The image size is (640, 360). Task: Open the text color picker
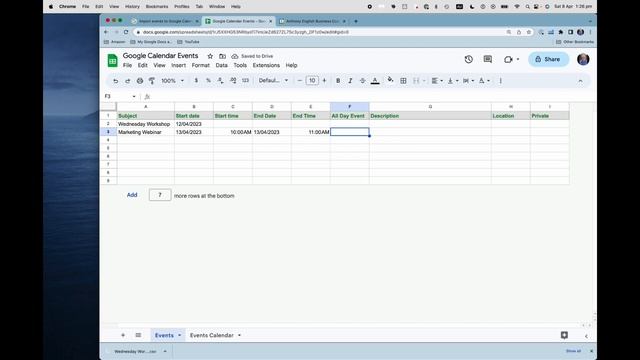[375, 81]
